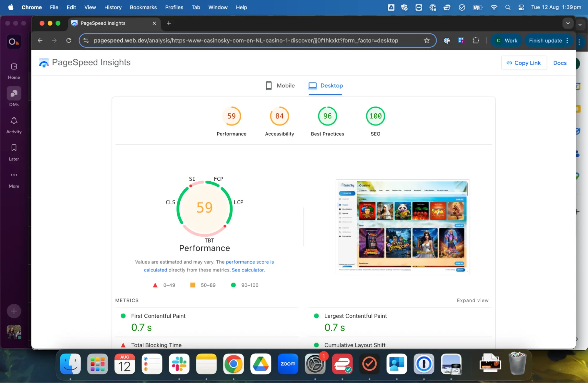
Task: Open Activity bell in Slack sidebar
Action: click(x=14, y=125)
